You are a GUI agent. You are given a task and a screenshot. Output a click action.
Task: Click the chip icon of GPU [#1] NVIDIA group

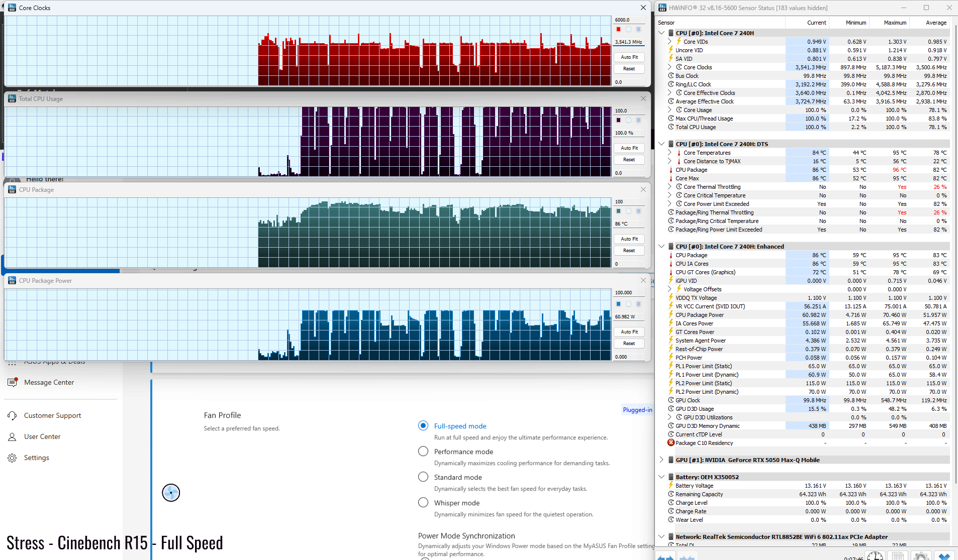(x=671, y=460)
